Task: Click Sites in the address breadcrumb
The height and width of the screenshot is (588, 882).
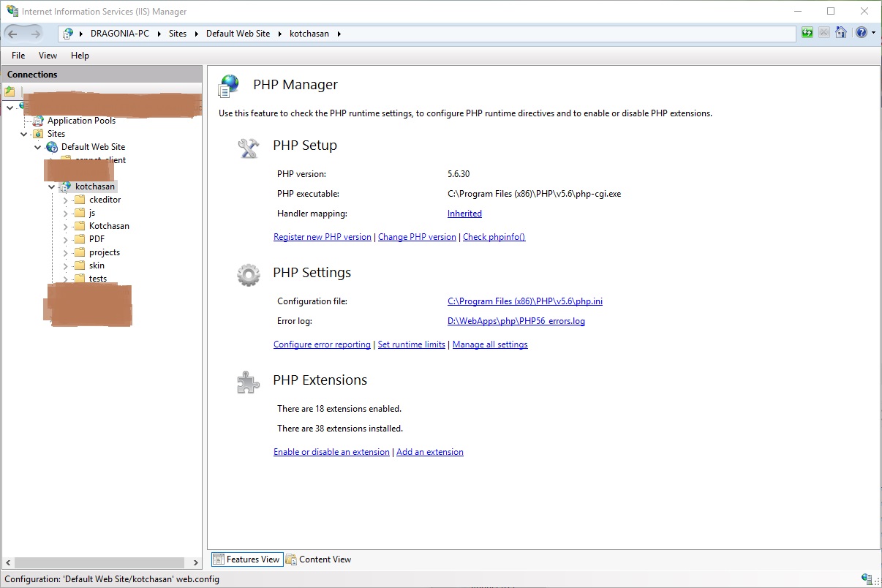Action: click(178, 34)
